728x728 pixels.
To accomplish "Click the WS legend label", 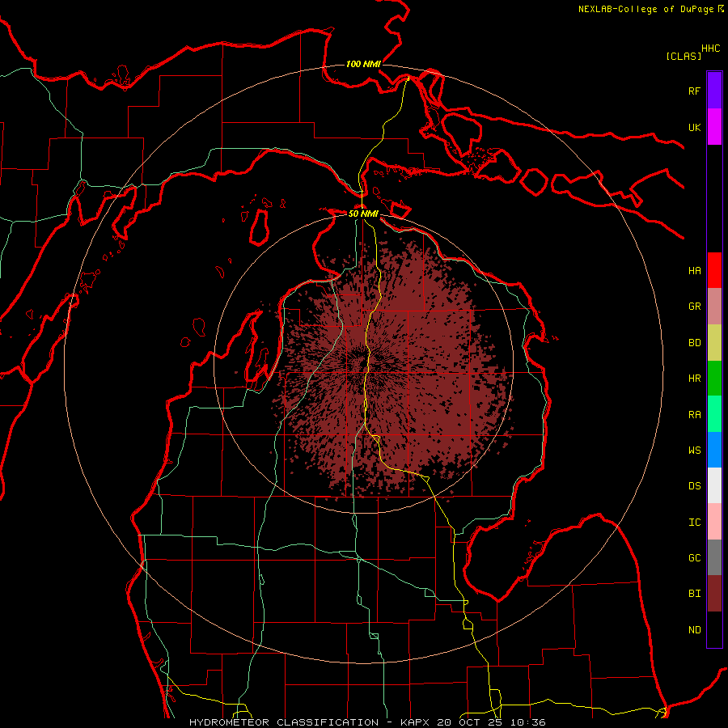I will click(695, 451).
